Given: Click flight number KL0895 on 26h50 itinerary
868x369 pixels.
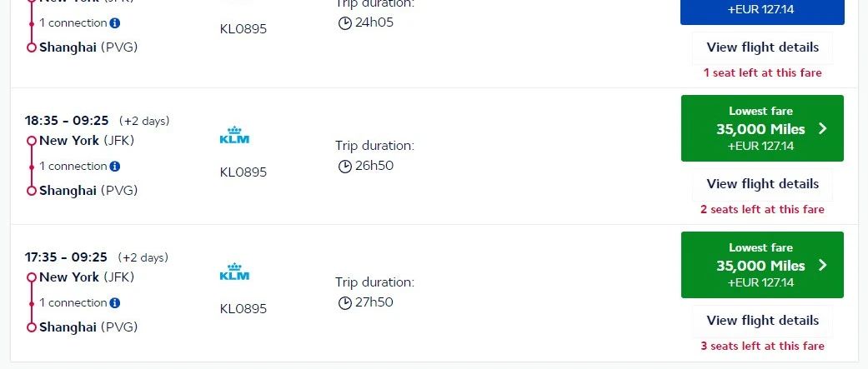Looking at the screenshot, I should (243, 172).
